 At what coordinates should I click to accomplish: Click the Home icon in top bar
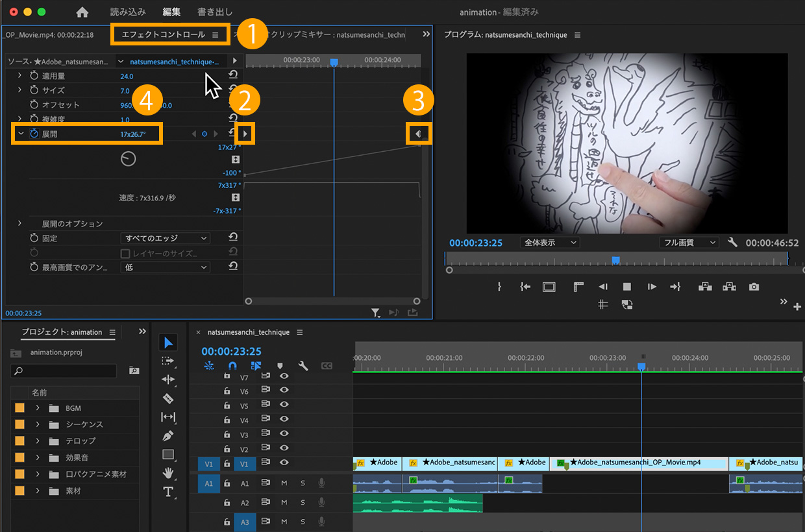point(82,12)
